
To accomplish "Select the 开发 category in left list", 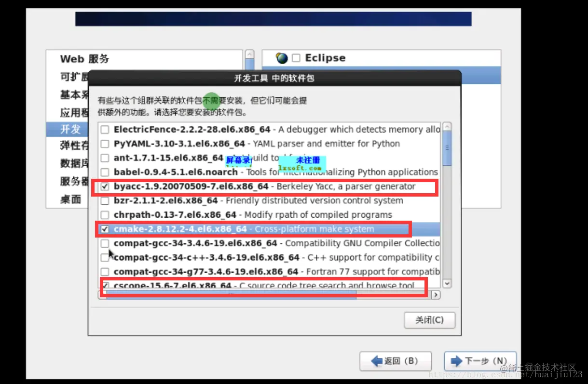I will 68,129.
